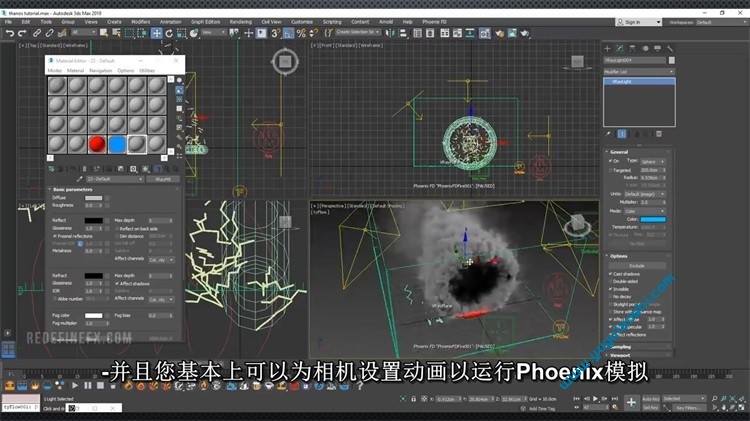Click the pause button in Phoenix toolbar
This screenshot has height=421, width=750.
88,385
